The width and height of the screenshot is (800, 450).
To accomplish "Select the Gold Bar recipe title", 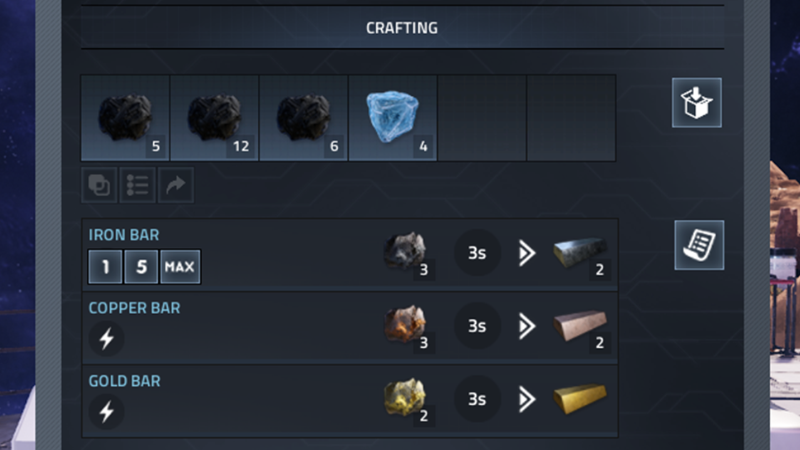I will (x=124, y=381).
